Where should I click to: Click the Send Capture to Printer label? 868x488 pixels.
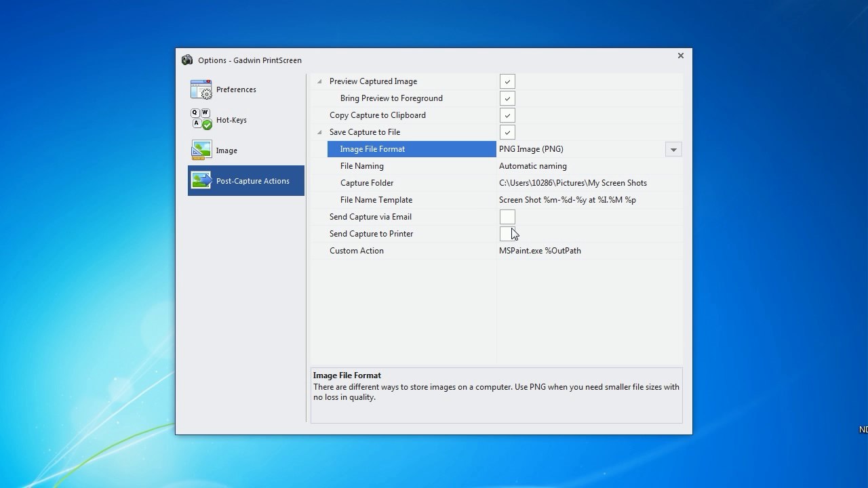(x=371, y=234)
